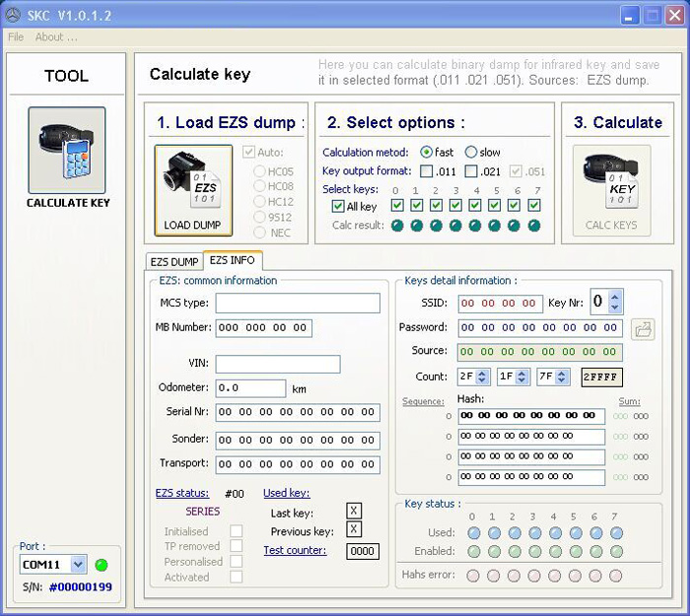Viewport: 690px width, 616px height.
Task: Click the open-folder icon beside Password
Action: coord(643,329)
